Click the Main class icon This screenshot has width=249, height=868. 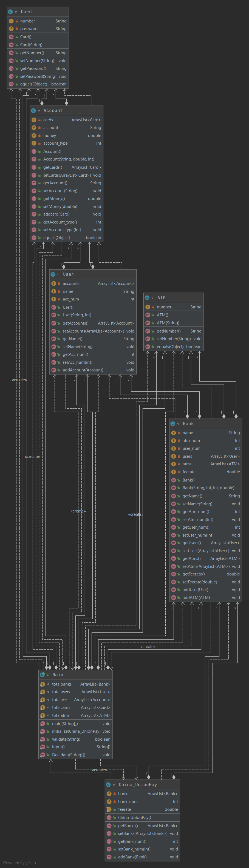(x=42, y=675)
